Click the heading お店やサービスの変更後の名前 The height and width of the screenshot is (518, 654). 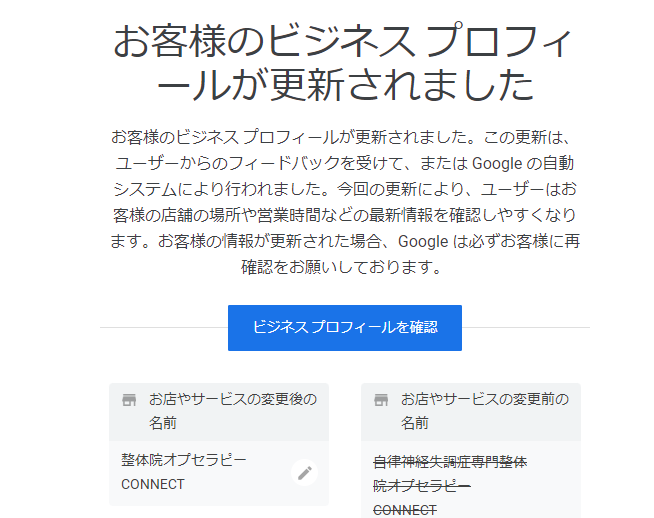233,411
